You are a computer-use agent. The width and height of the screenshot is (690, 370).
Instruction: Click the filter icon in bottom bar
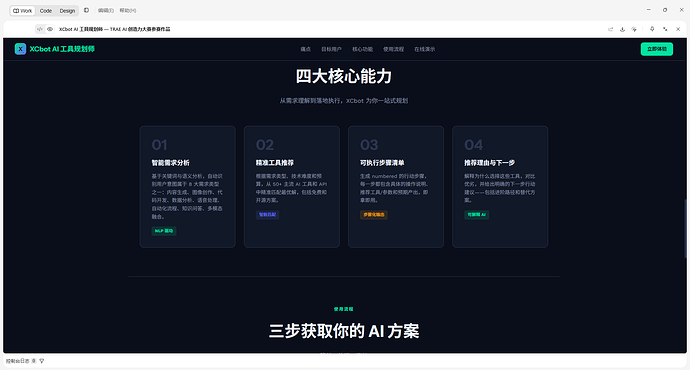[x=42, y=361]
